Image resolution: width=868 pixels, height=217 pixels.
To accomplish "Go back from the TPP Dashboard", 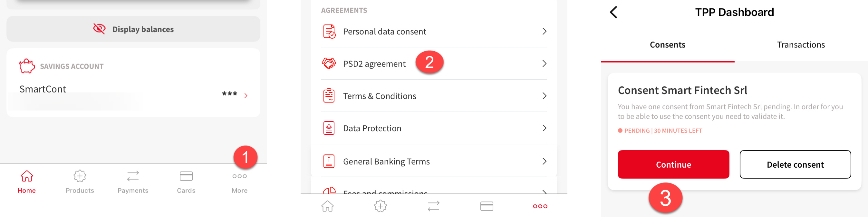I will [613, 13].
